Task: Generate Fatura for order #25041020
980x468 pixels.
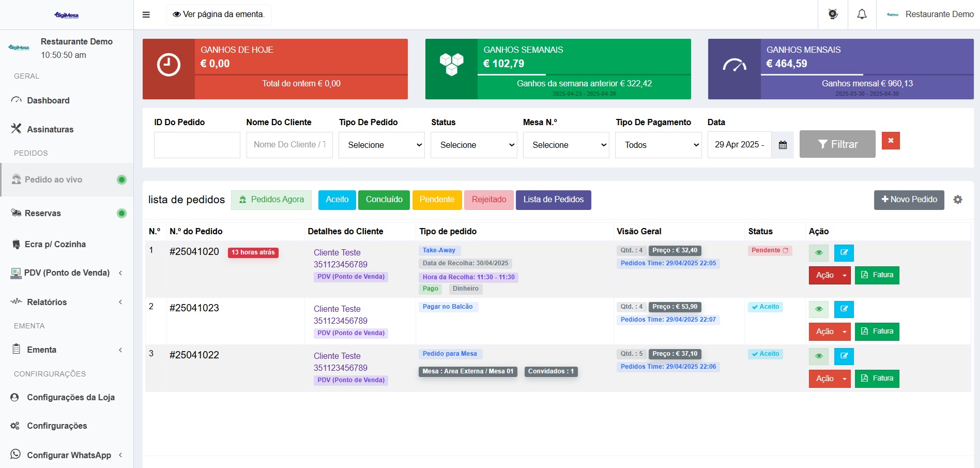Action: point(877,275)
